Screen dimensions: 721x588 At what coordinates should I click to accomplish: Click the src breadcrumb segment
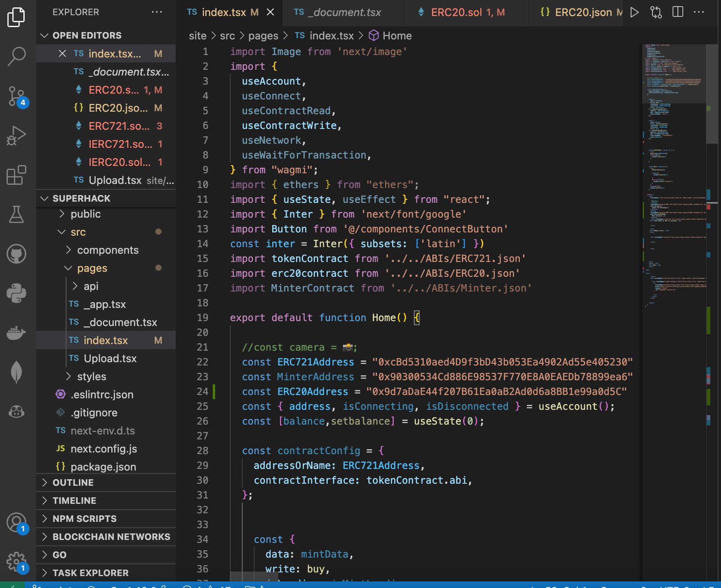pos(227,36)
